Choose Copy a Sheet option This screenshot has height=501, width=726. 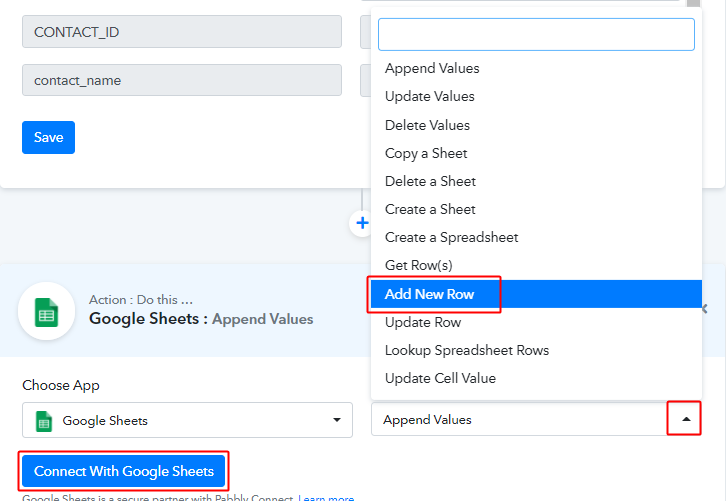pos(536,153)
